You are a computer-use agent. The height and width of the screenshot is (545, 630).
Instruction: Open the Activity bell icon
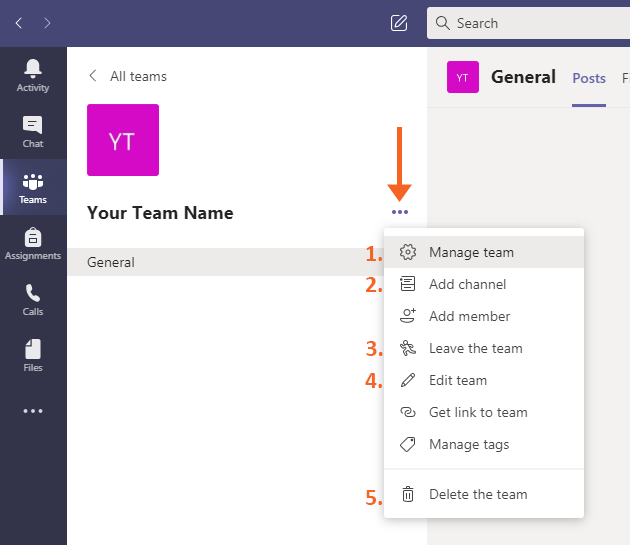click(x=33, y=75)
